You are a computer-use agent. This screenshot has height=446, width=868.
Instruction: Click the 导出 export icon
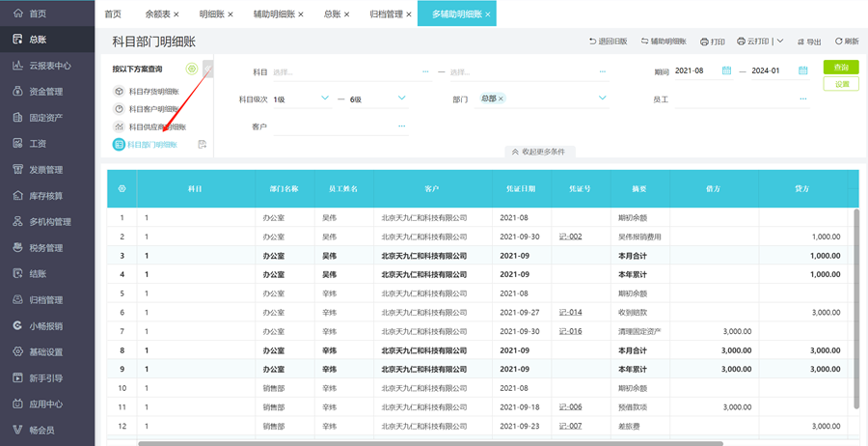click(x=801, y=42)
